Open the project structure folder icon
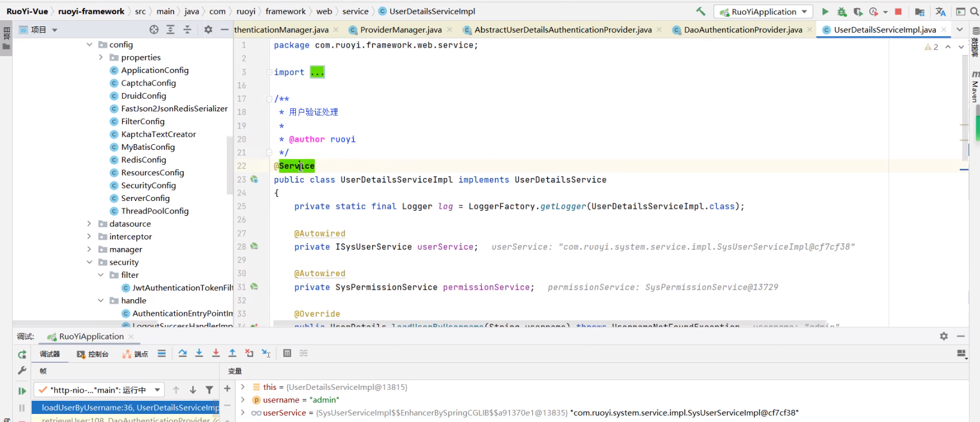The image size is (980, 422). [920, 11]
